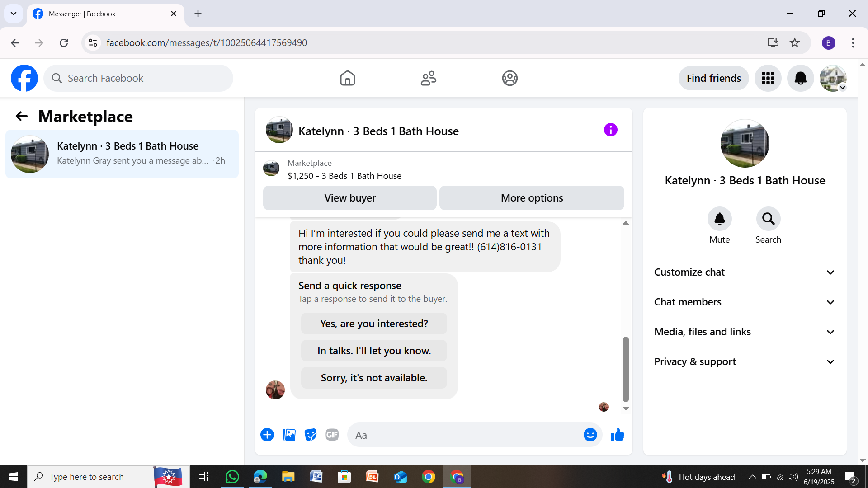Image resolution: width=868 pixels, height=488 pixels.
Task: Open more actions with blue plus icon
Action: (x=267, y=435)
